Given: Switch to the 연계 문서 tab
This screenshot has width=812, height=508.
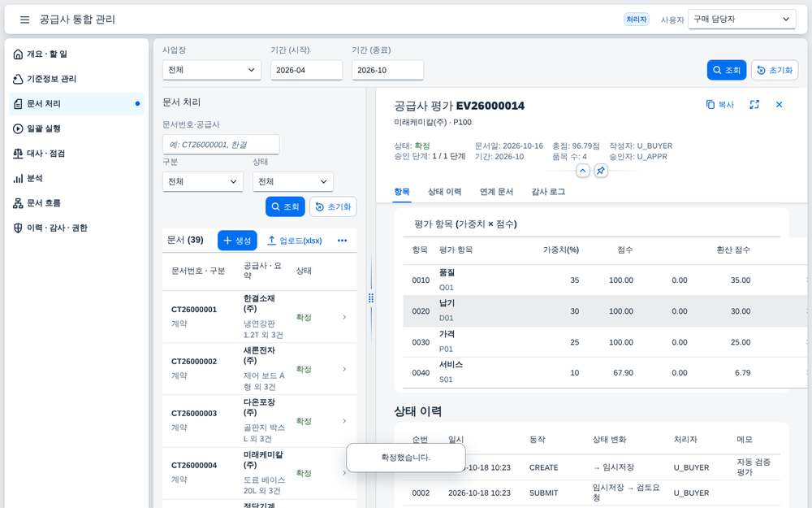Looking at the screenshot, I should click(x=496, y=192).
